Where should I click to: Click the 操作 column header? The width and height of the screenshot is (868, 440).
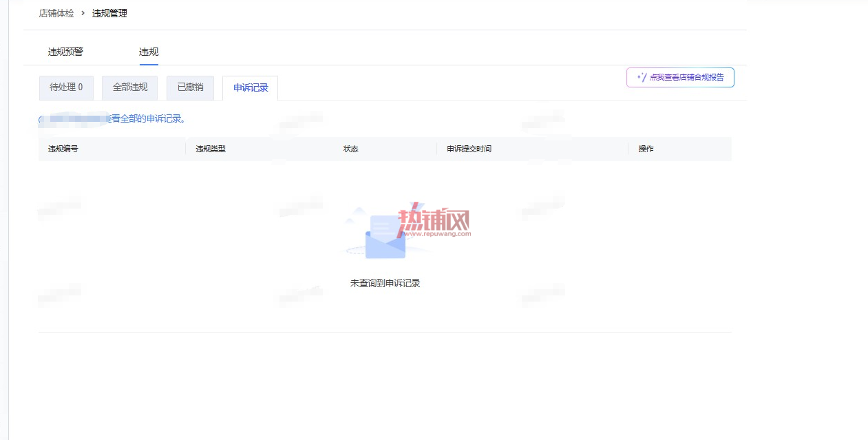click(x=646, y=149)
